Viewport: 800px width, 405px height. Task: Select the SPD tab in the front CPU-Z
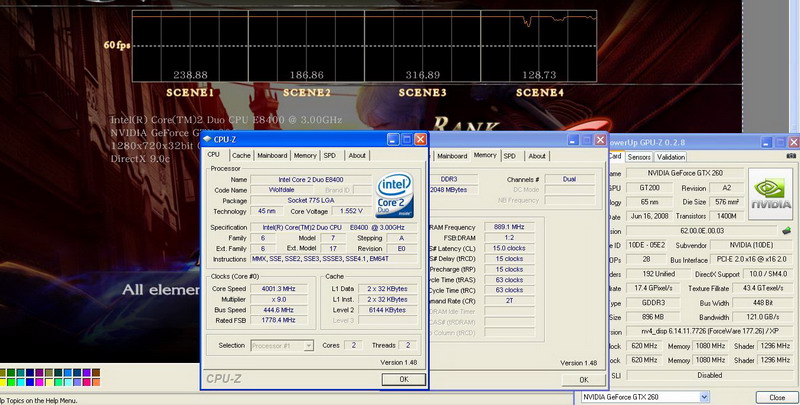[330, 156]
